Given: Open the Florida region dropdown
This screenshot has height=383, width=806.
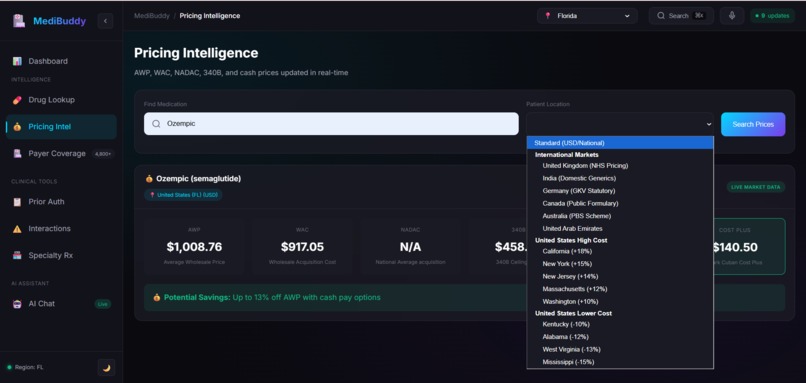Looking at the screenshot, I should coord(587,16).
